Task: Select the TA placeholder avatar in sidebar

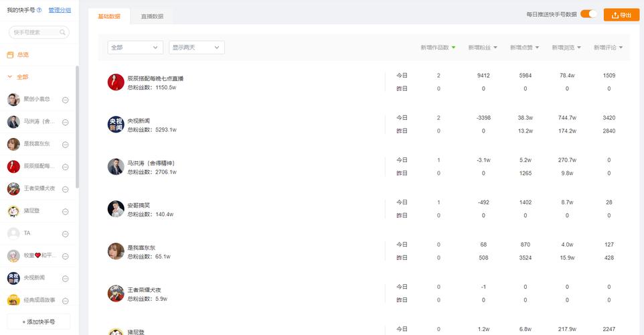Action: pyautogui.click(x=13, y=233)
